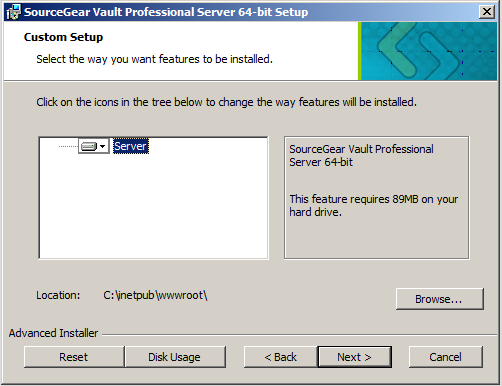Click the 'This feature requires 89MB' text
The image size is (502, 386).
click(x=373, y=205)
